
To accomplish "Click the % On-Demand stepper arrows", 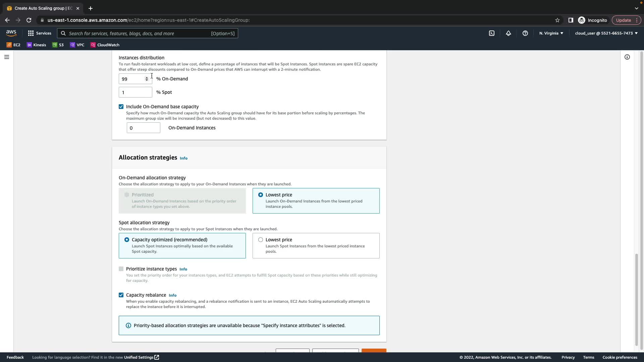I will click(x=147, y=79).
